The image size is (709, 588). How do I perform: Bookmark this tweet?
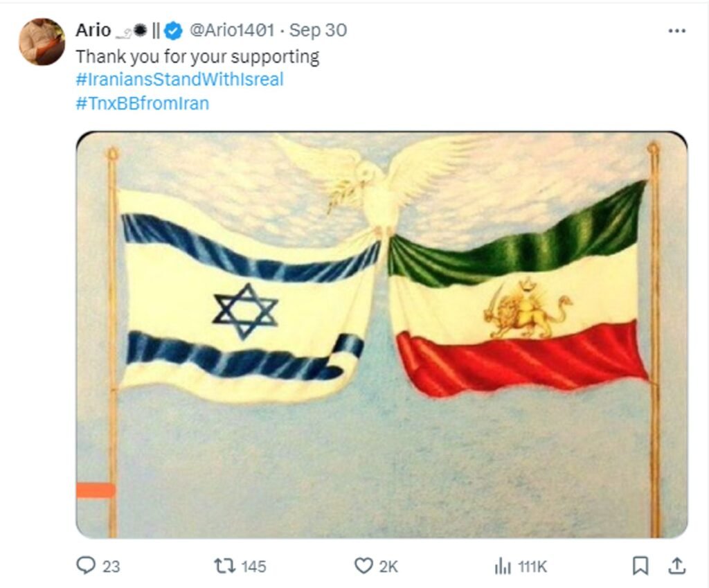(x=640, y=566)
